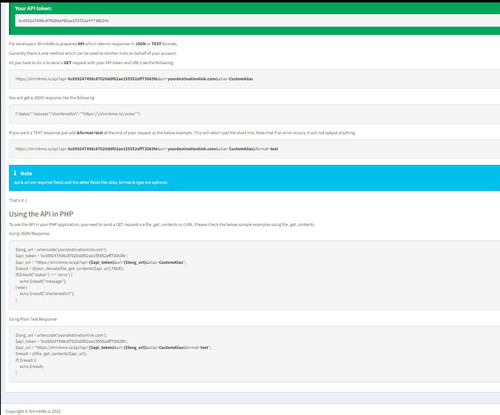Click the 'Copyright © ShrinkMe.io 2023' footer text
Viewport: 500px width, 415px height.
tap(33, 411)
